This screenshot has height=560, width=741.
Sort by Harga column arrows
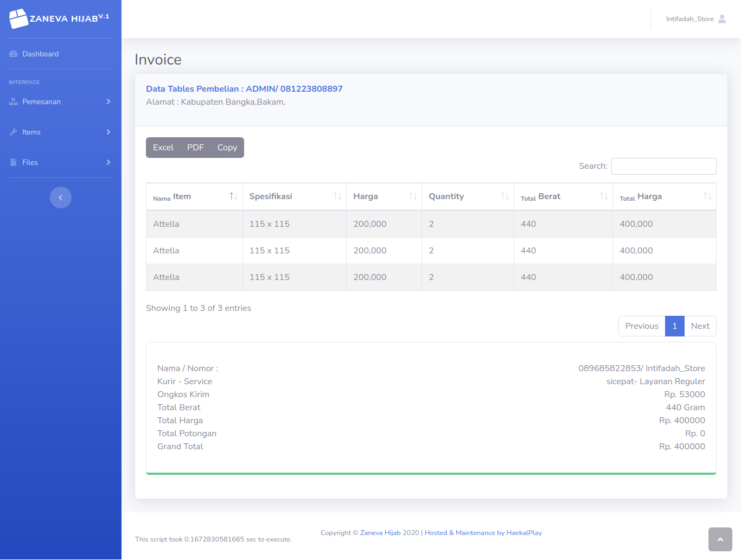[413, 196]
